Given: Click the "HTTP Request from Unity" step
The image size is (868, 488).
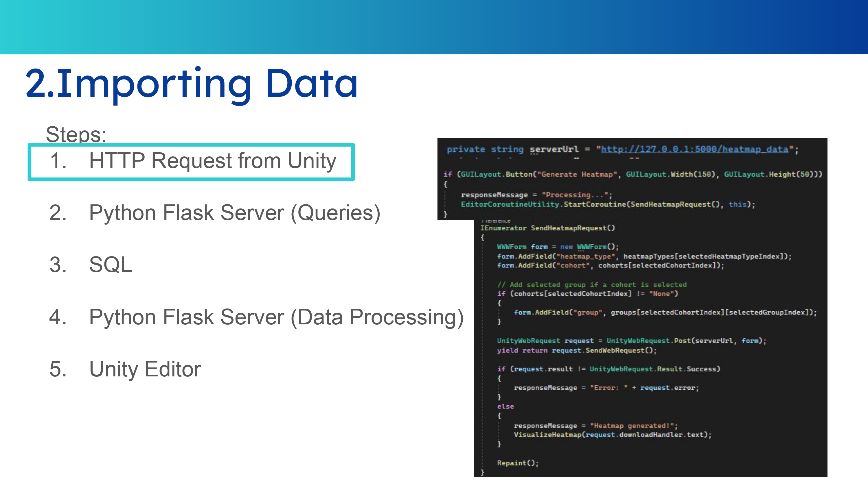Looking at the screenshot, I should click(213, 161).
